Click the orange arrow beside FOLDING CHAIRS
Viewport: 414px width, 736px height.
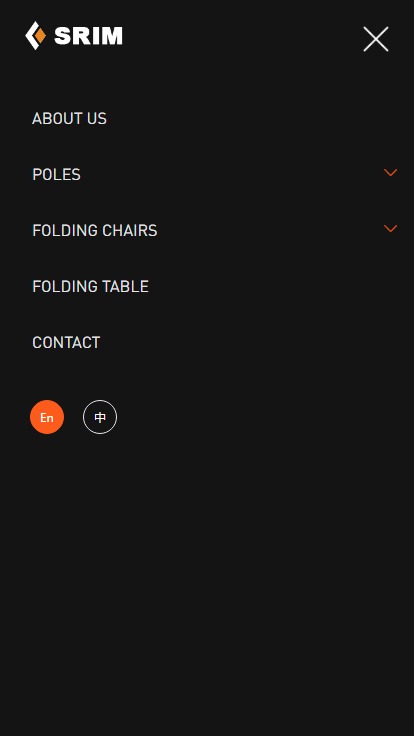click(391, 229)
